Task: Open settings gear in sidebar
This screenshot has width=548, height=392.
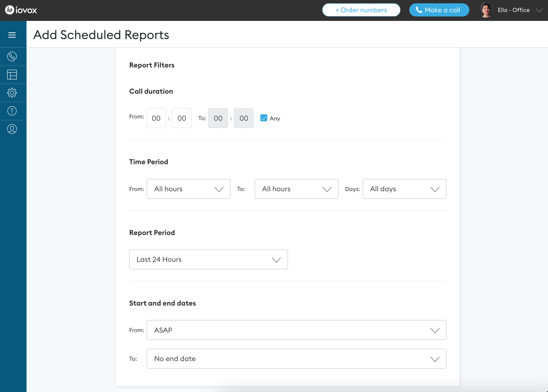Action: pyautogui.click(x=12, y=93)
